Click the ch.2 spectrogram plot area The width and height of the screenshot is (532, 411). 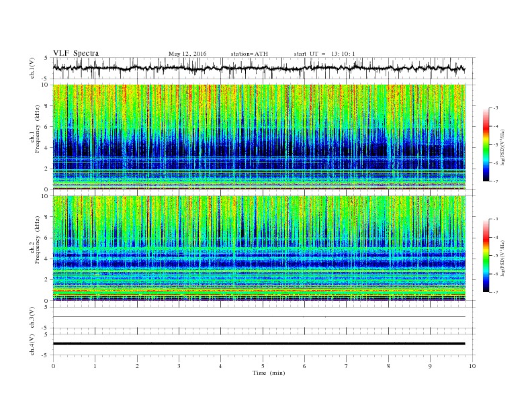(x=259, y=248)
